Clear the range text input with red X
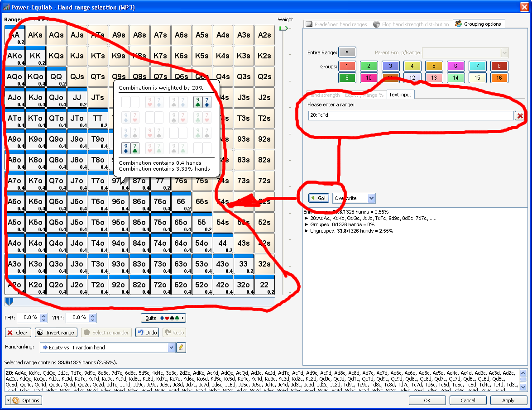Screen dimensions: 532x410 click(x=520, y=116)
